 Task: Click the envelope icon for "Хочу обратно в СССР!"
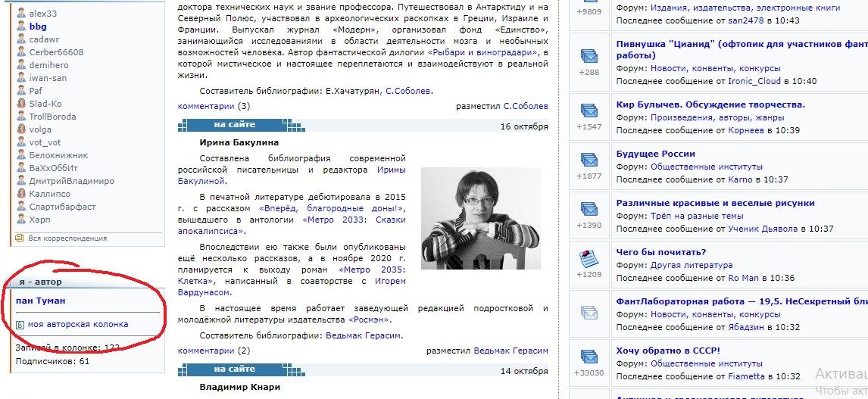[x=589, y=356]
